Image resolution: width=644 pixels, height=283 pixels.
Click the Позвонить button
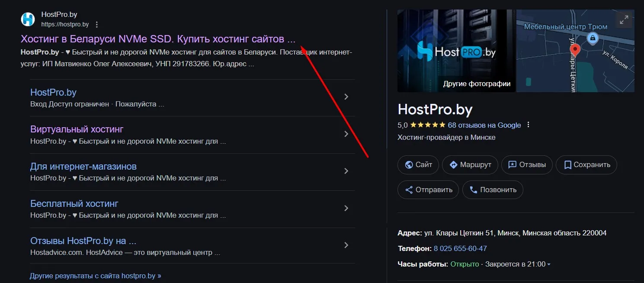pos(493,190)
